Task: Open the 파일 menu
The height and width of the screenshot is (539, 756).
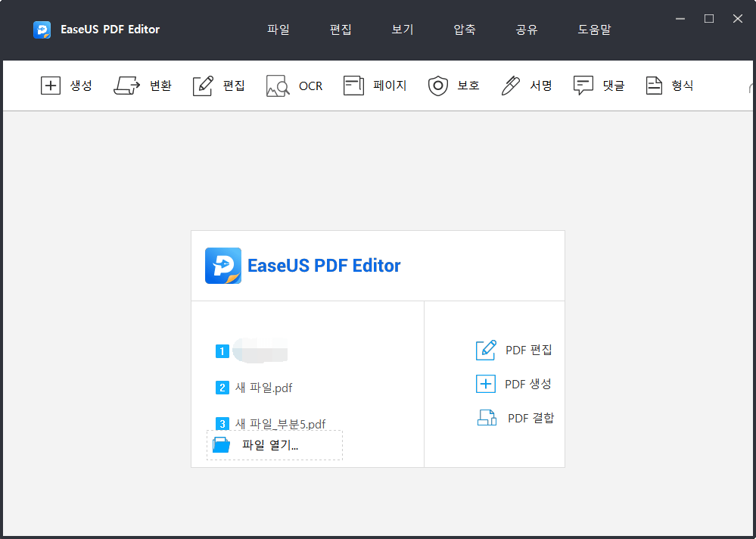Action: [x=278, y=30]
